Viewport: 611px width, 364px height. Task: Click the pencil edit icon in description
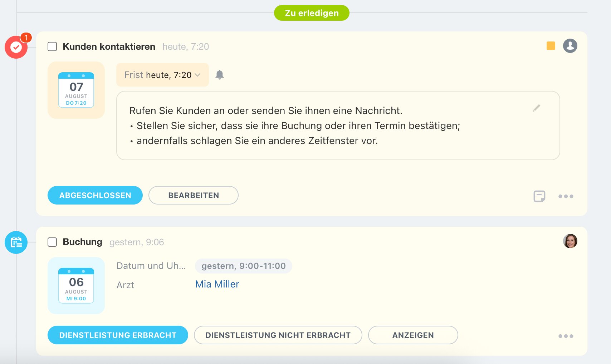coord(536,108)
